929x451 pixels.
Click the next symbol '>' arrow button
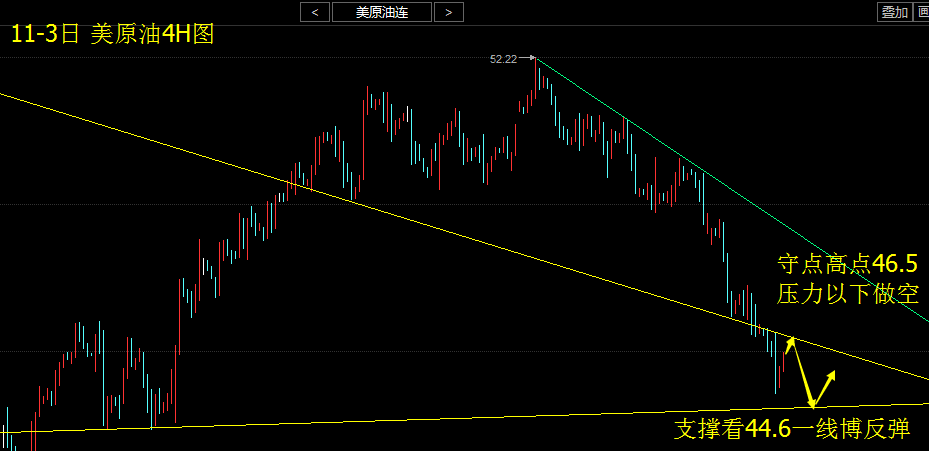pos(449,12)
